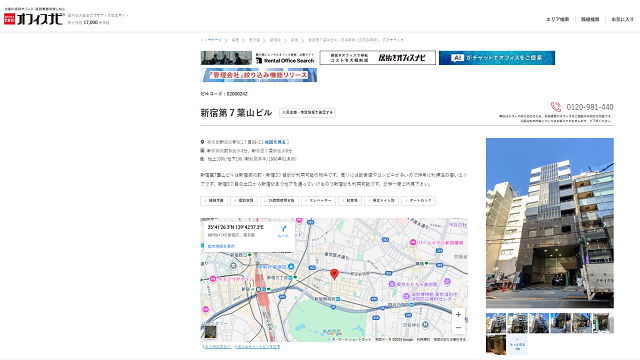Open the AI chat office proposal banner
Screen dimensions: 640x360
[497, 58]
